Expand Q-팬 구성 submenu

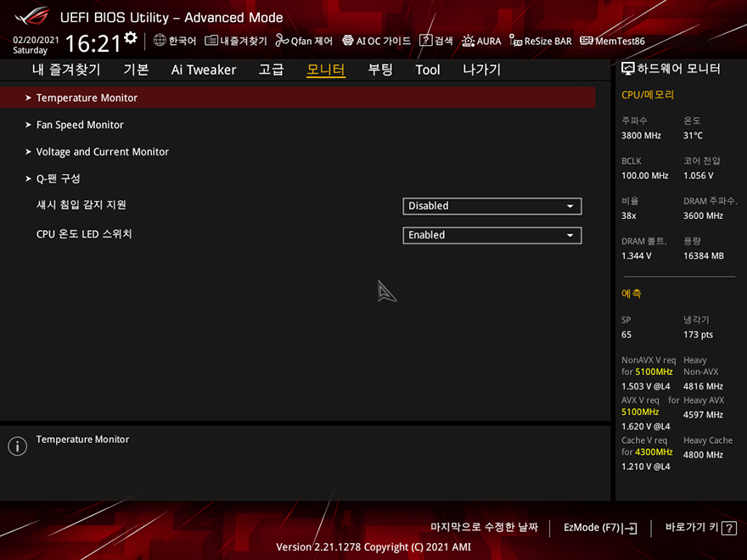(298, 178)
